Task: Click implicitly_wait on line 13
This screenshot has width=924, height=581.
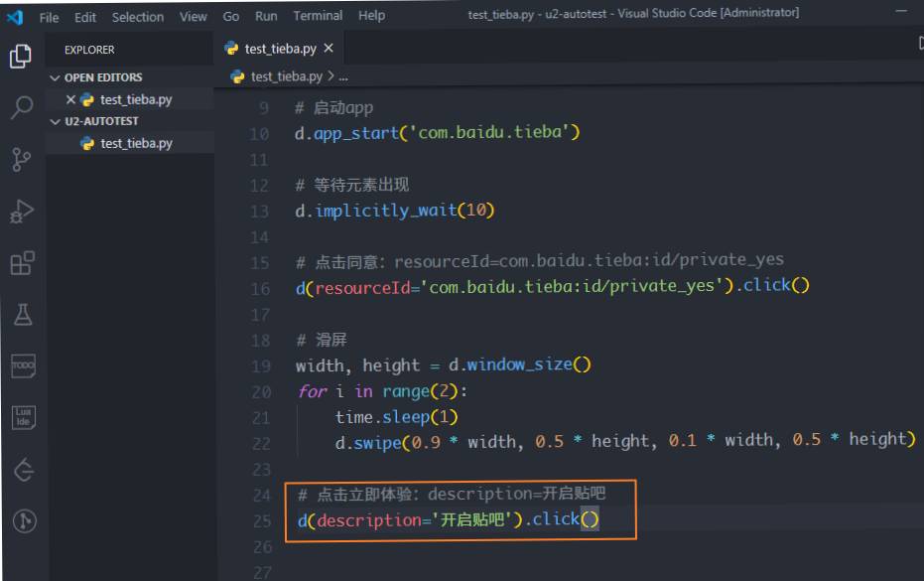Action: [386, 211]
